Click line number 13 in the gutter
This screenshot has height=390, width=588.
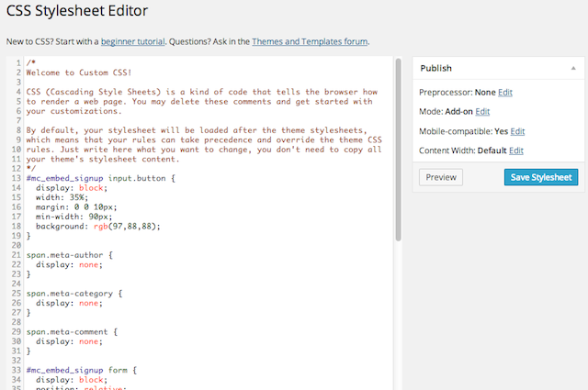[x=14, y=178]
